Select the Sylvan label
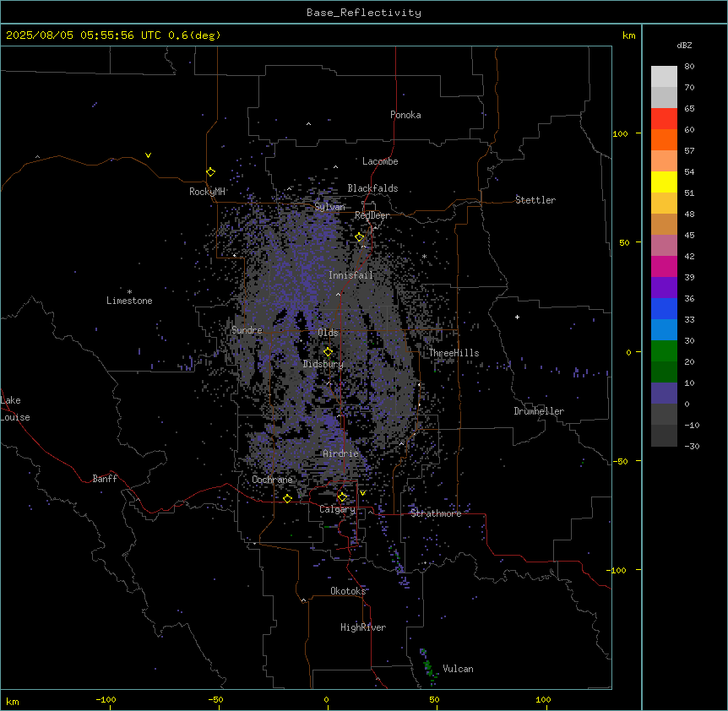 tap(329, 207)
